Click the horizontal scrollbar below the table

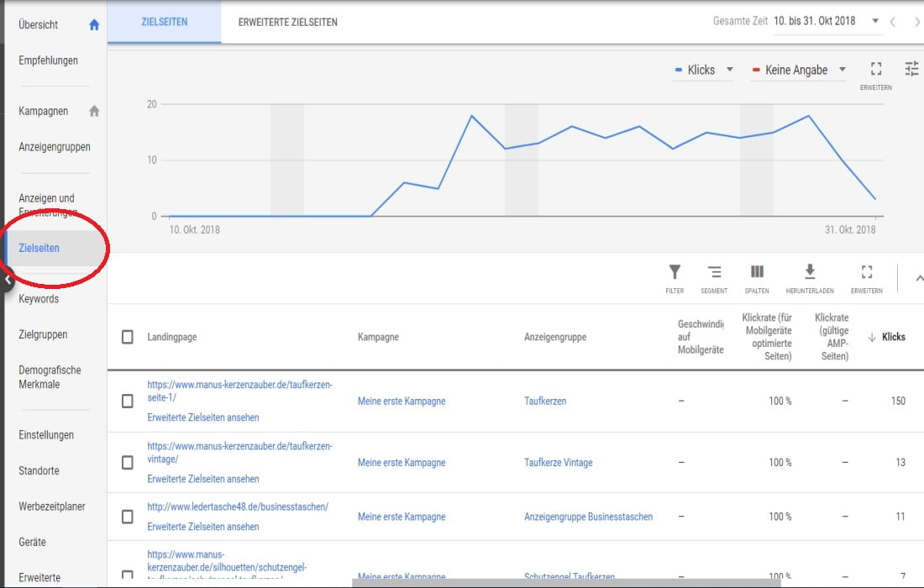tap(566, 583)
